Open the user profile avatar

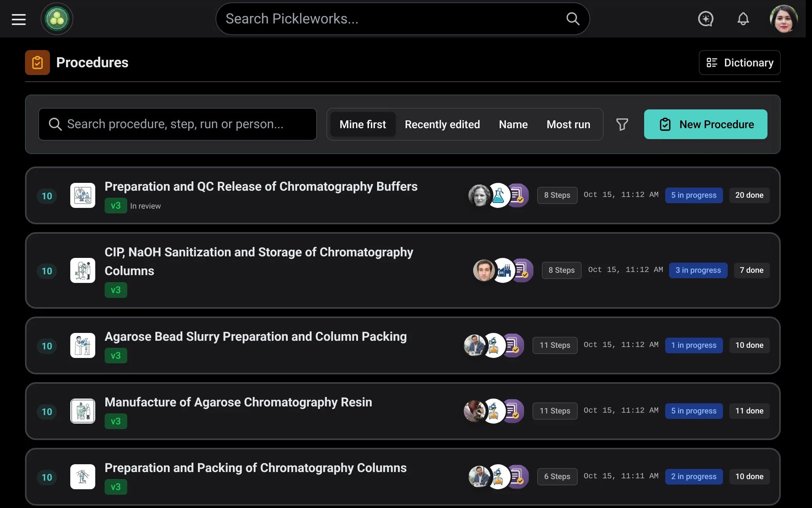pos(783,19)
